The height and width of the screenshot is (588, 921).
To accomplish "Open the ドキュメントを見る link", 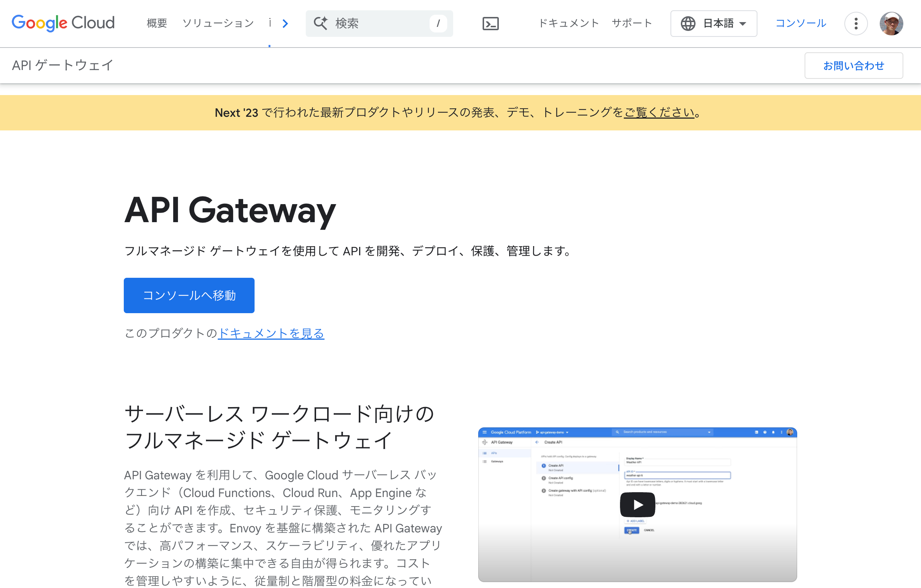I will [x=271, y=333].
